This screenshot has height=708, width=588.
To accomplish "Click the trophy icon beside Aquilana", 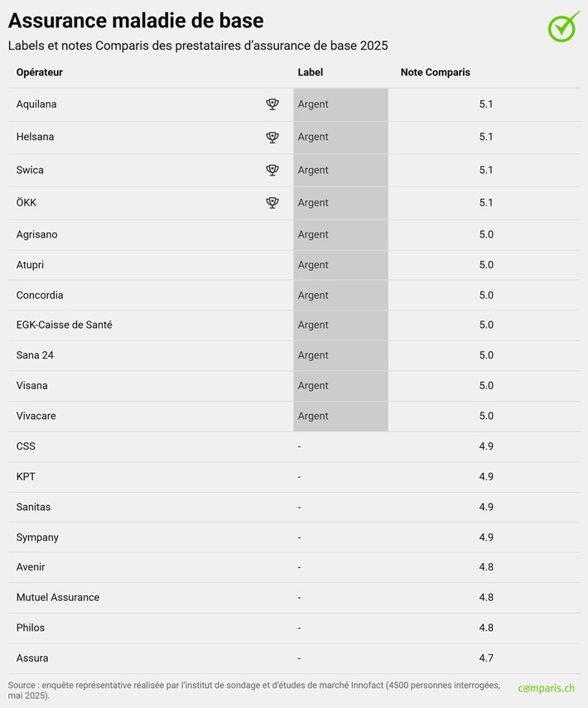I will [272, 104].
